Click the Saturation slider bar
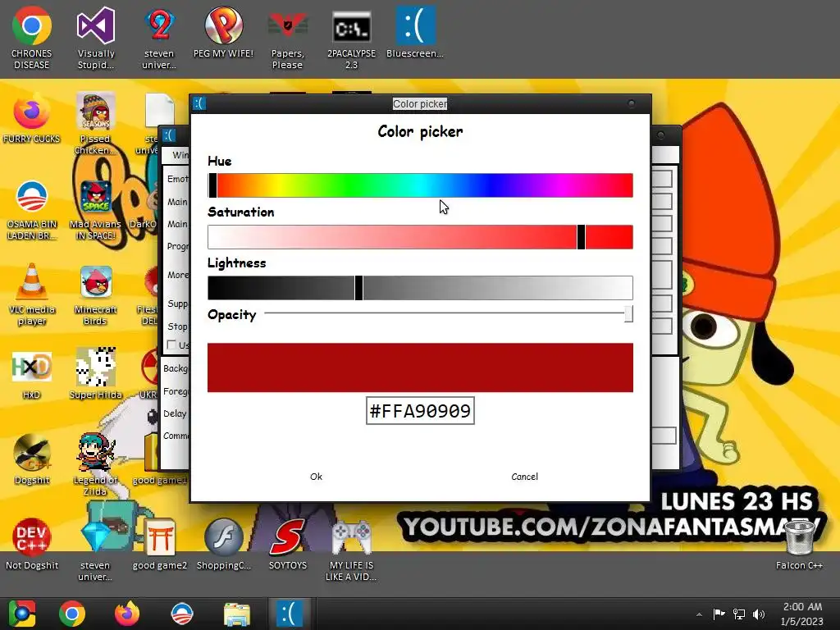This screenshot has height=630, width=840. [x=421, y=237]
